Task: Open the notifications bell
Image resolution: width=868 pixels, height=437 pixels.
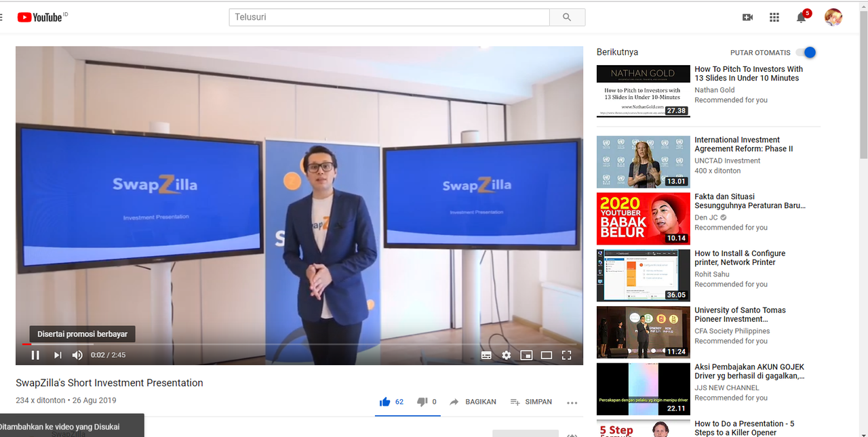Action: (802, 18)
